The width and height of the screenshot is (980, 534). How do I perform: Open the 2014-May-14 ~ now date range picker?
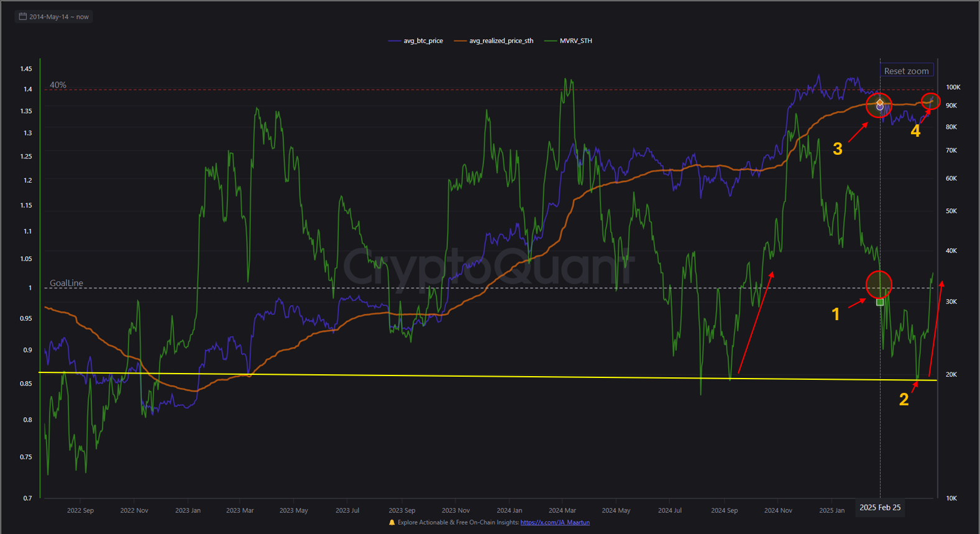pyautogui.click(x=54, y=17)
